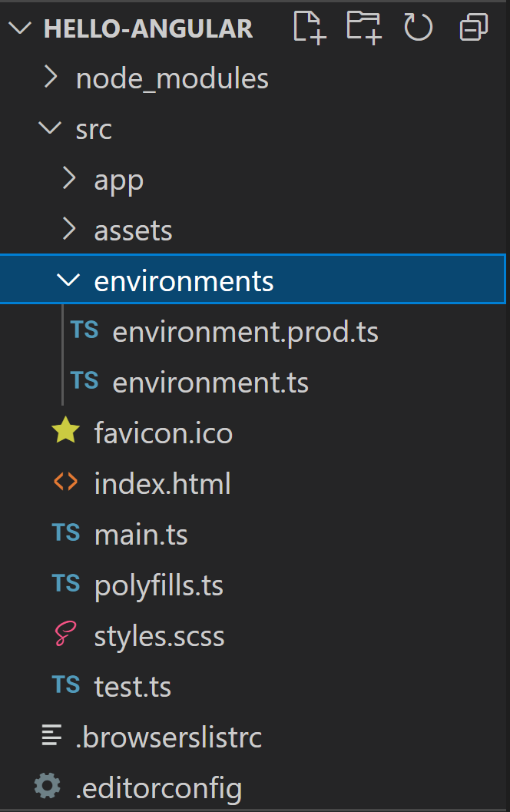Open main.ts file
The width and height of the screenshot is (510, 812).
(x=141, y=535)
